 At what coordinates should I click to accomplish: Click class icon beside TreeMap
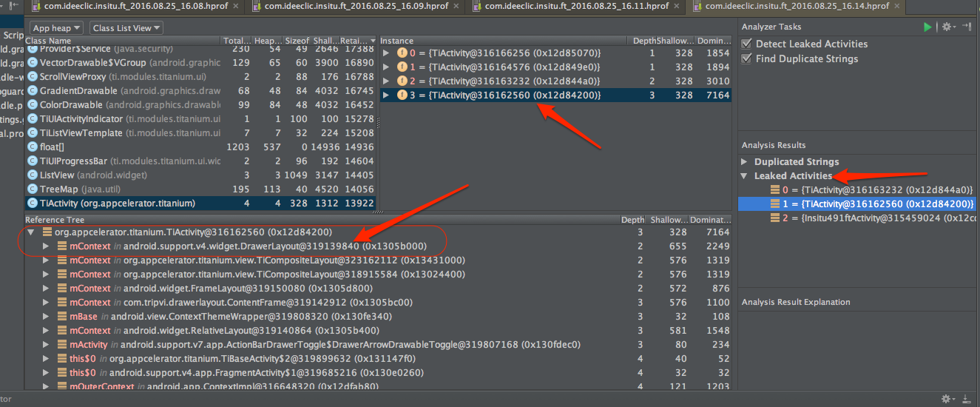32,189
